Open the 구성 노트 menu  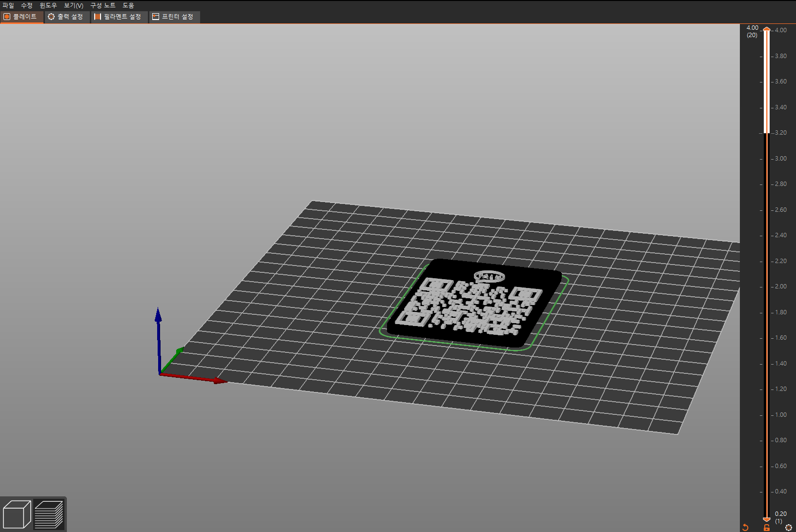pos(102,5)
